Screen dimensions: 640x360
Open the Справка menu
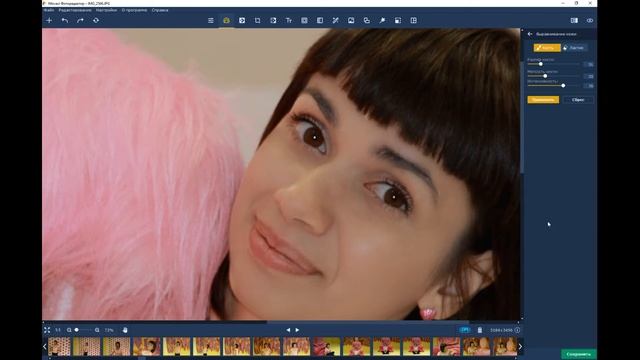coord(160,10)
